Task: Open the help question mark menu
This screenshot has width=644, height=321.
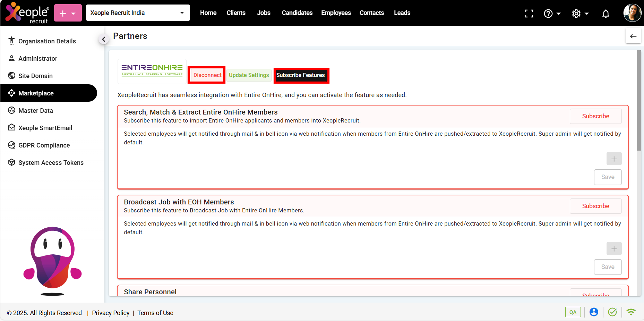Action: coord(552,14)
